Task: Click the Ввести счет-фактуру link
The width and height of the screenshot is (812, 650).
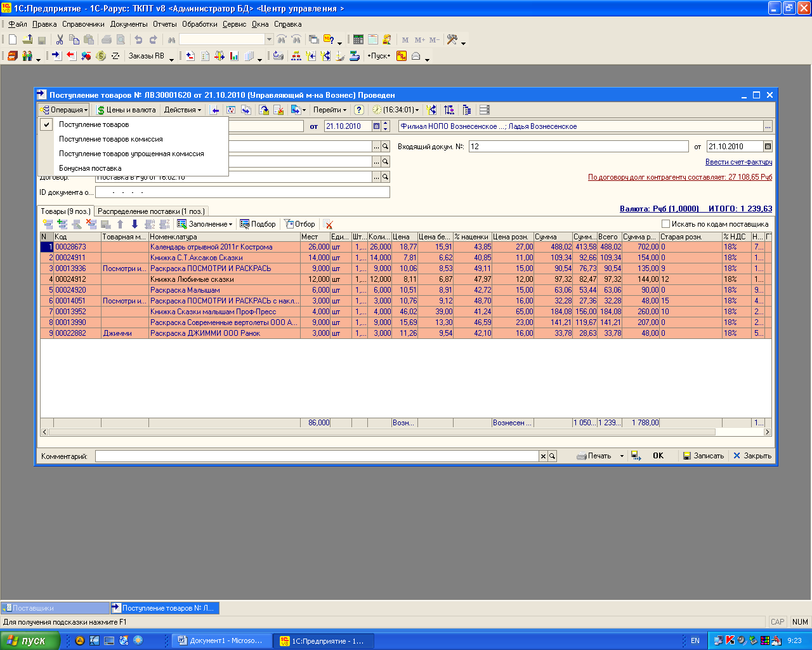Action: point(738,162)
